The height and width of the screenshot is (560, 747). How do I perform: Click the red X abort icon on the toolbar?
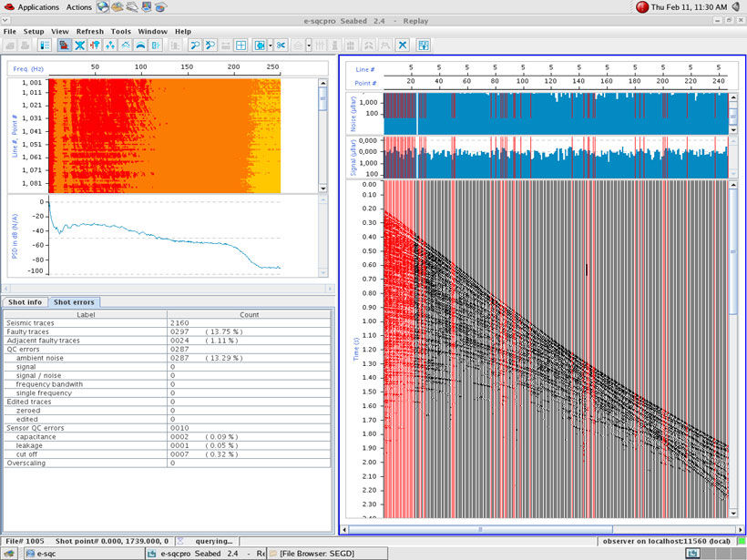[x=404, y=45]
